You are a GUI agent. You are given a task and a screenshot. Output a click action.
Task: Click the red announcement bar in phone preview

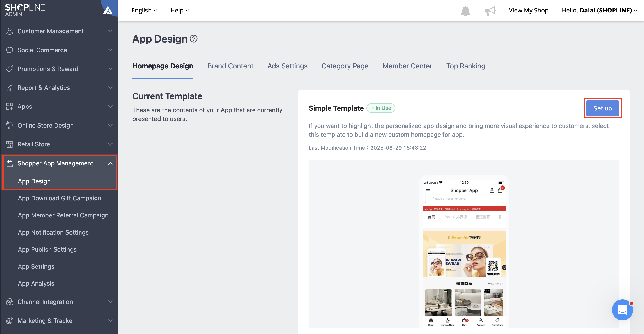[x=464, y=209]
